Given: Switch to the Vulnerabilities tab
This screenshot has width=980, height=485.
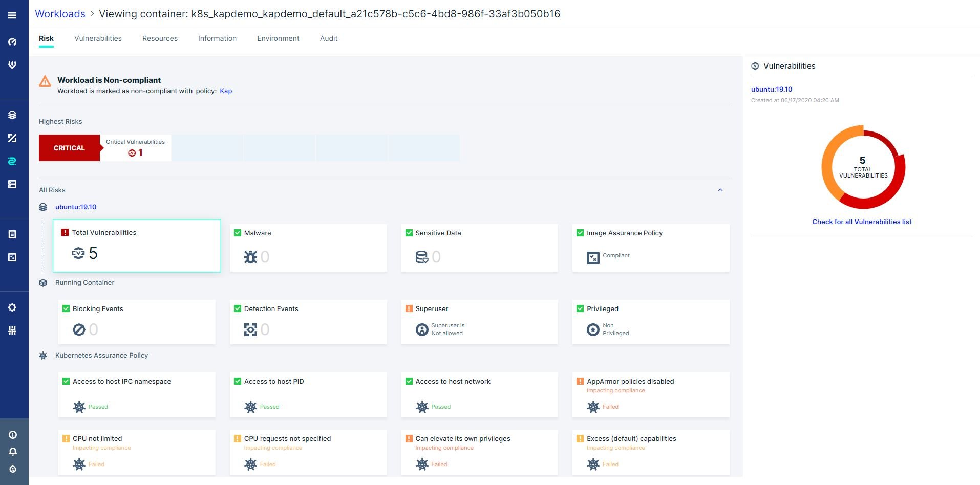Looking at the screenshot, I should click(x=97, y=38).
